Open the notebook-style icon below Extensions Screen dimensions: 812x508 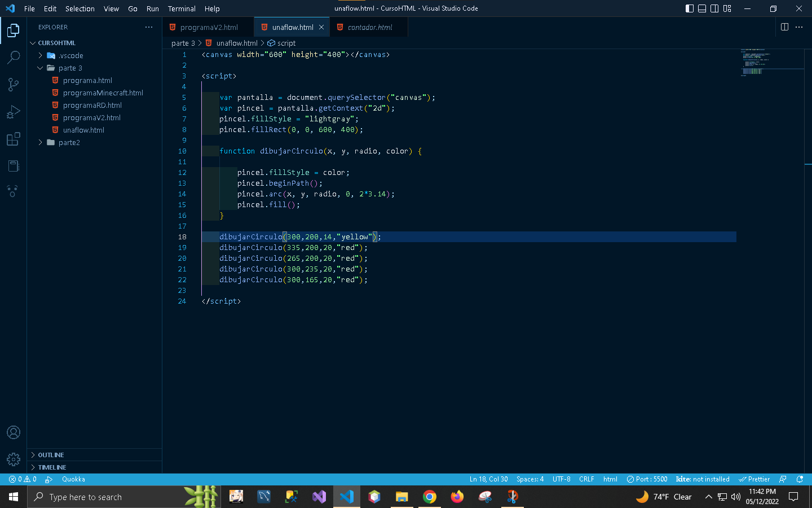14,165
